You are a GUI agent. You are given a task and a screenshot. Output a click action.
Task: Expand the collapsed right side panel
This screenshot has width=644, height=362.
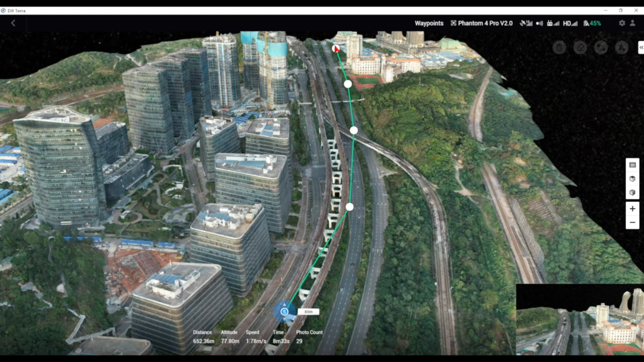[x=641, y=48]
